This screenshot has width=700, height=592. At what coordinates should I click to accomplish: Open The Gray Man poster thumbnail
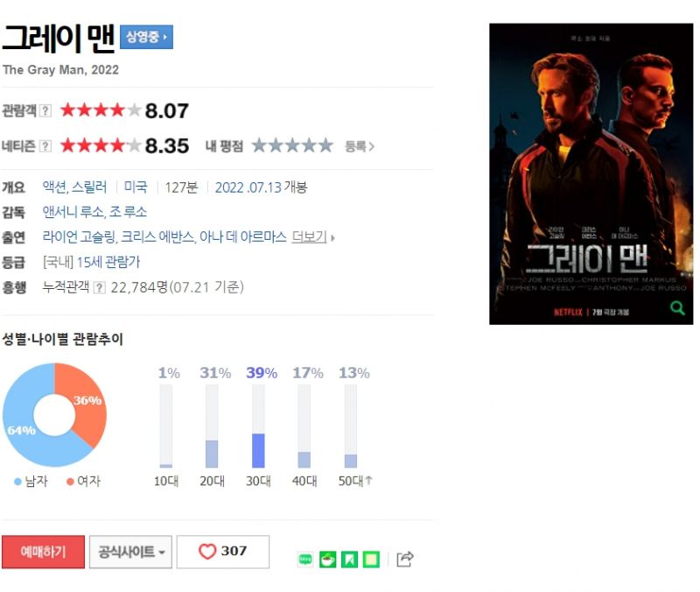tap(591, 173)
